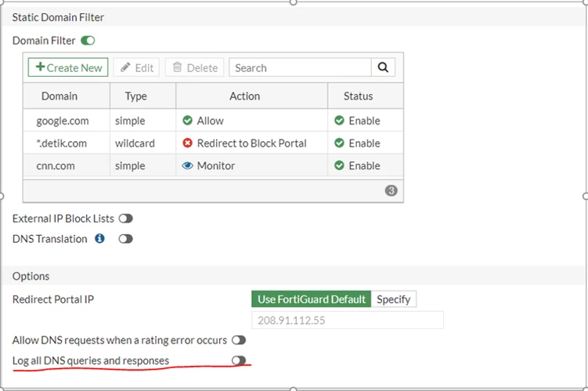This screenshot has width=588, height=391.
Task: Toggle Allow DNS requests on rating error
Action: (x=239, y=340)
